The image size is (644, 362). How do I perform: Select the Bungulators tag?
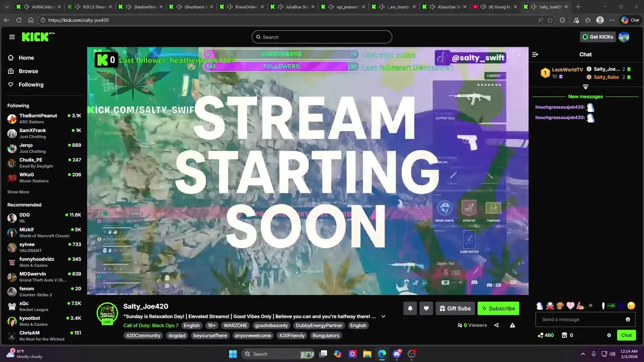point(326,335)
